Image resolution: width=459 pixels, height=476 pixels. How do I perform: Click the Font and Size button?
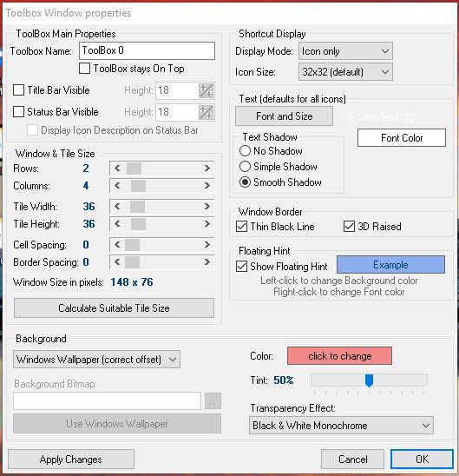[284, 116]
